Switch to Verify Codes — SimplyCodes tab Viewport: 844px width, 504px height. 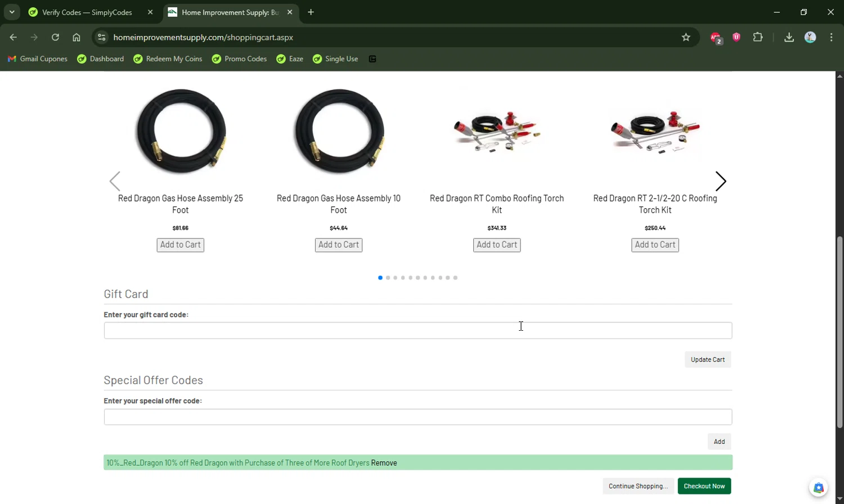(x=87, y=12)
